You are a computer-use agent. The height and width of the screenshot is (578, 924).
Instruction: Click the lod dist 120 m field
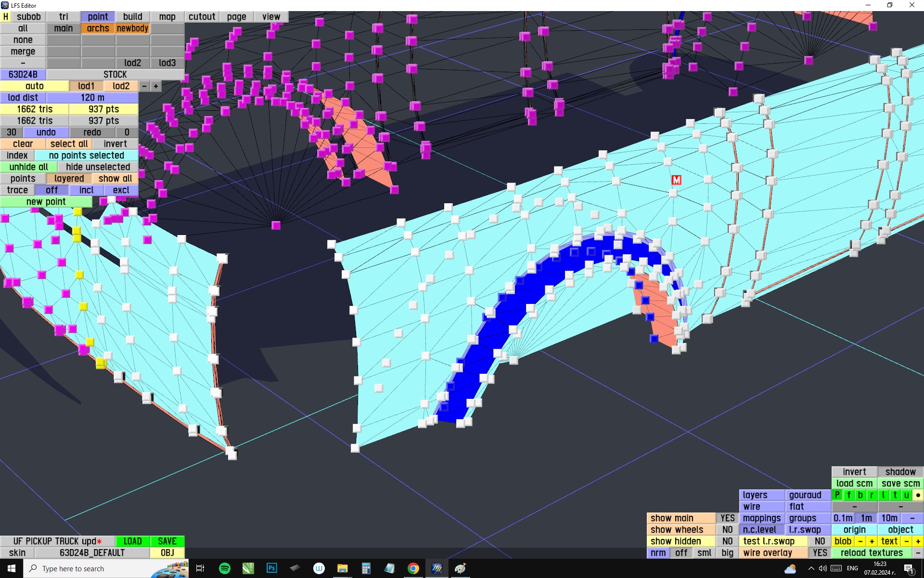(92, 98)
